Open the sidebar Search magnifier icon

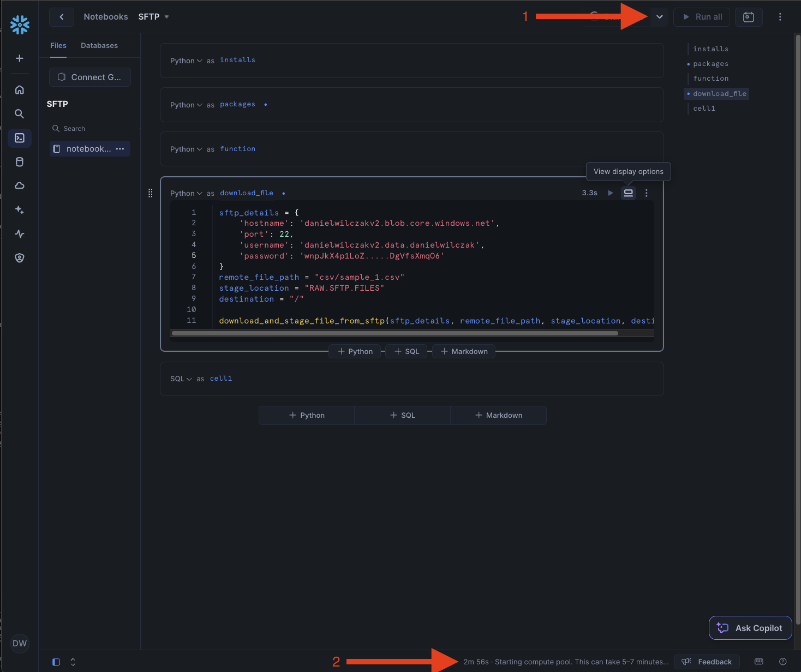pos(20,114)
